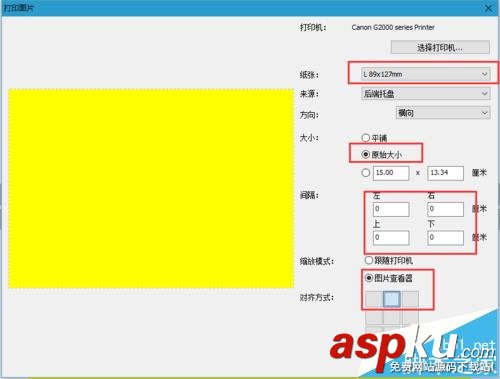Viewport: 500px width, 379px height.
Task: Click the Canon G2000 series Printer text
Action: click(x=393, y=27)
